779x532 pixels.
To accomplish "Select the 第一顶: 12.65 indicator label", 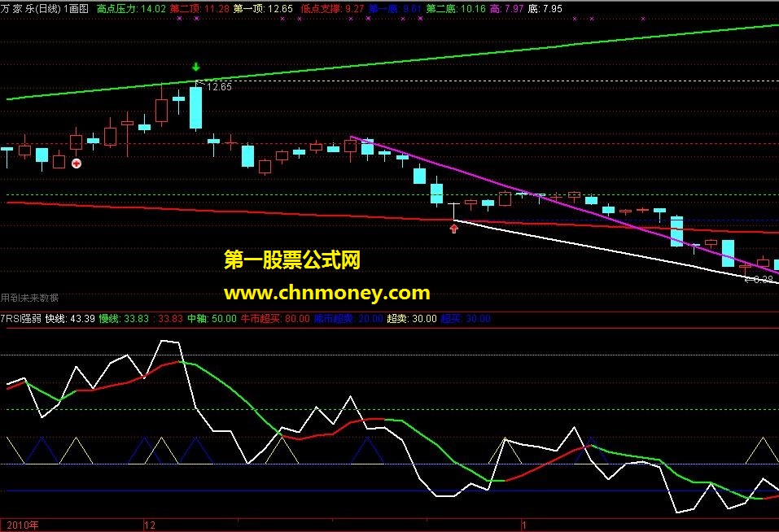I will [263, 8].
